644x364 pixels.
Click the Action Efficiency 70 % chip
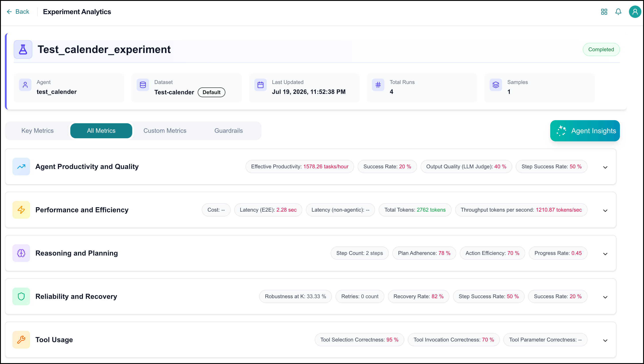[x=492, y=253]
